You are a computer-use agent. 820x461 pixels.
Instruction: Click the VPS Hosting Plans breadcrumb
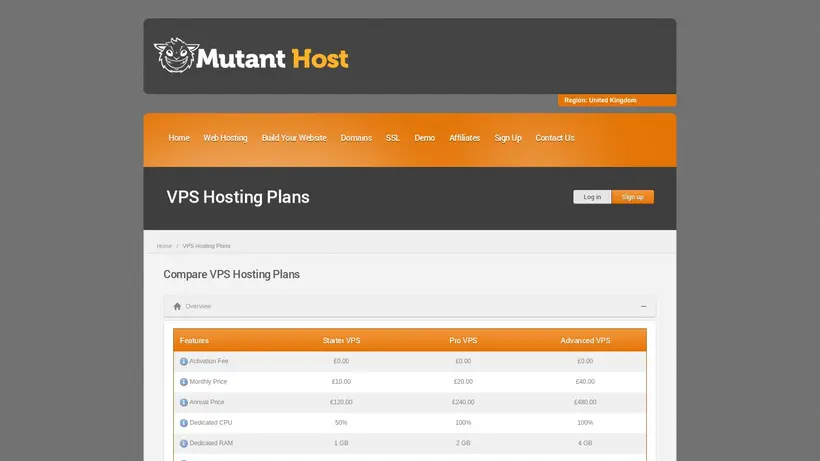[x=207, y=246]
